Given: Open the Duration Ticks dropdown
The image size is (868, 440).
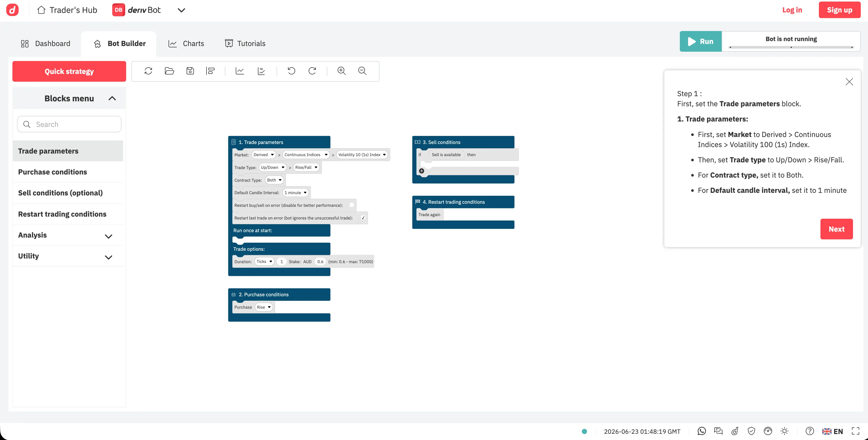Looking at the screenshot, I should [x=264, y=261].
